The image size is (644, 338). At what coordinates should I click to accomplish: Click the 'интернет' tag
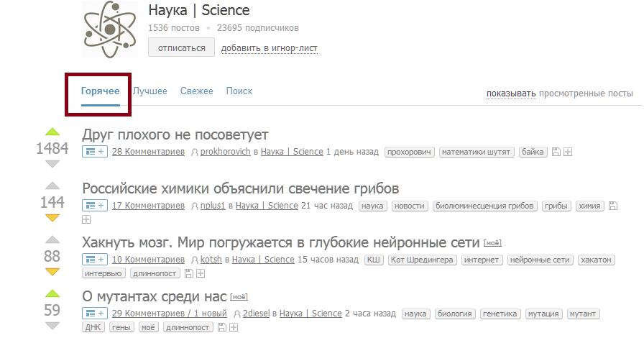click(482, 260)
